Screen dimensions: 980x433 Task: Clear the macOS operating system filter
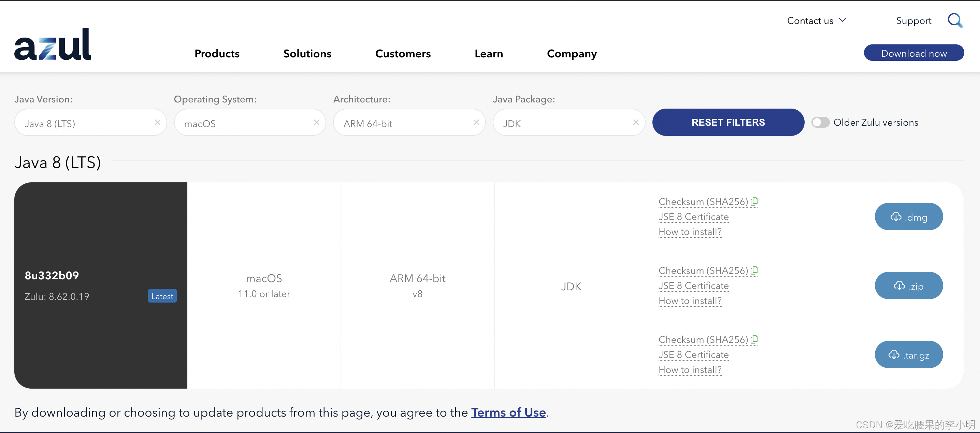[317, 122]
